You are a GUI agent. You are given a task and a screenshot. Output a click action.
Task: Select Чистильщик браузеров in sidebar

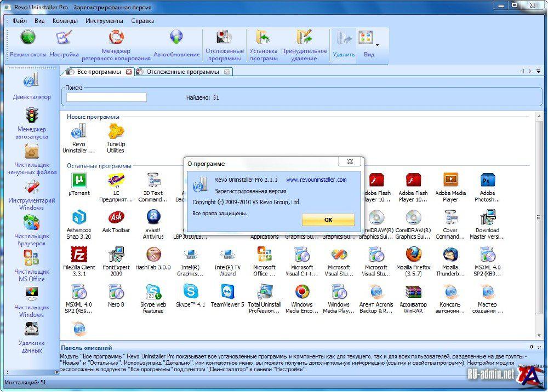tap(32, 223)
